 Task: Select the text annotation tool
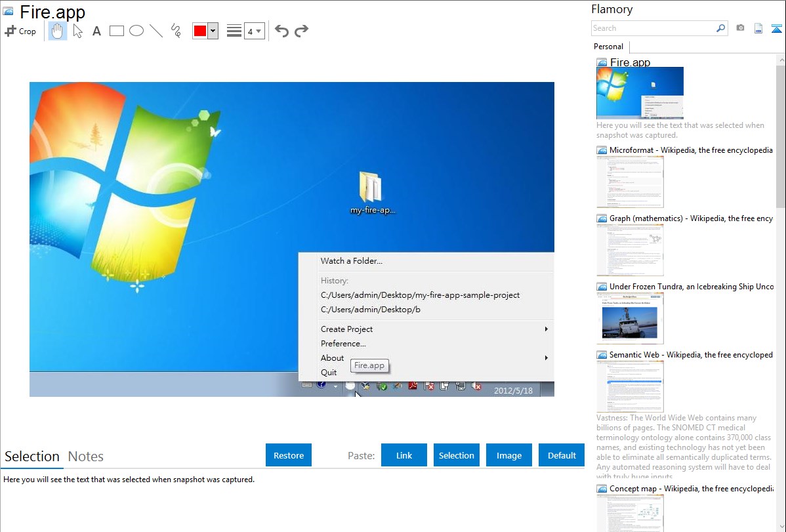96,31
